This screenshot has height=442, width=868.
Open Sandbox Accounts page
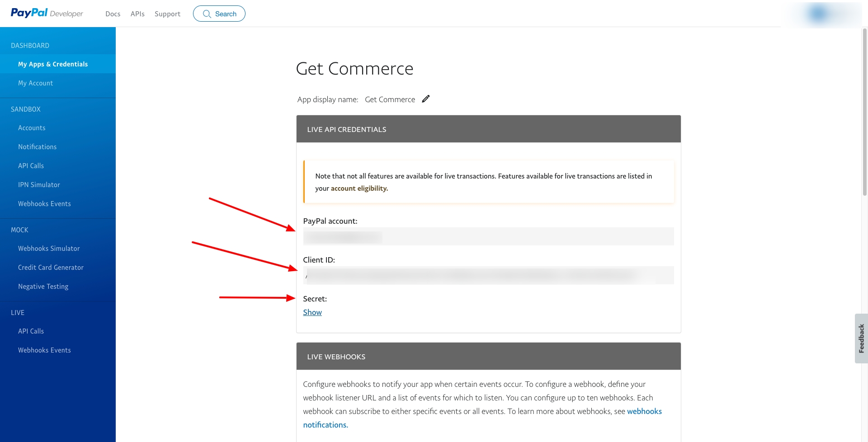[x=32, y=128]
